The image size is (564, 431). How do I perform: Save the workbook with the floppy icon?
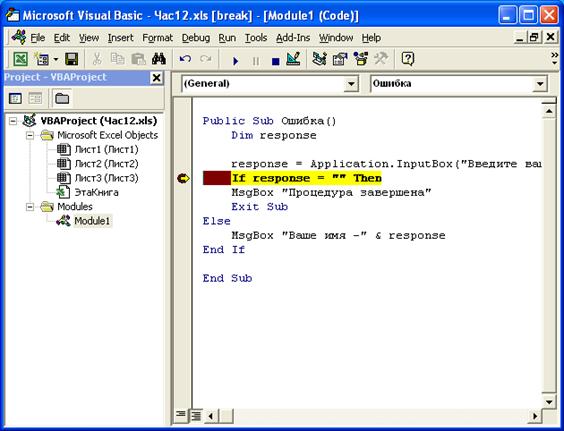(x=71, y=59)
